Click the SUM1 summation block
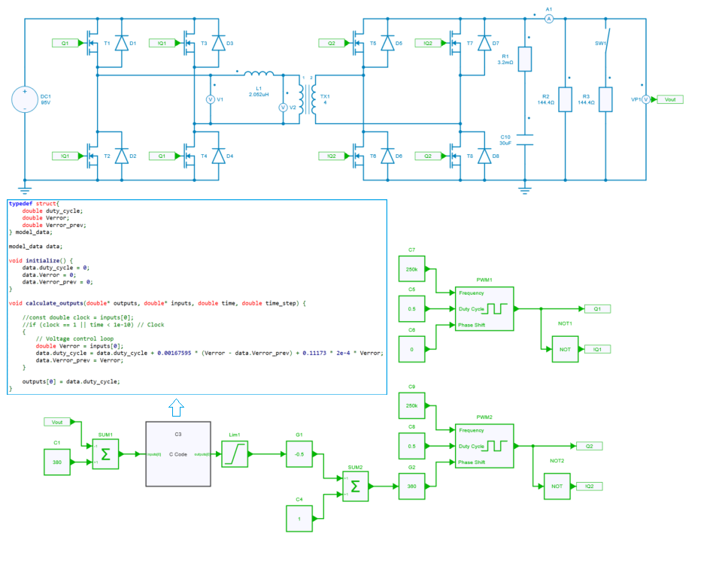 [x=105, y=454]
